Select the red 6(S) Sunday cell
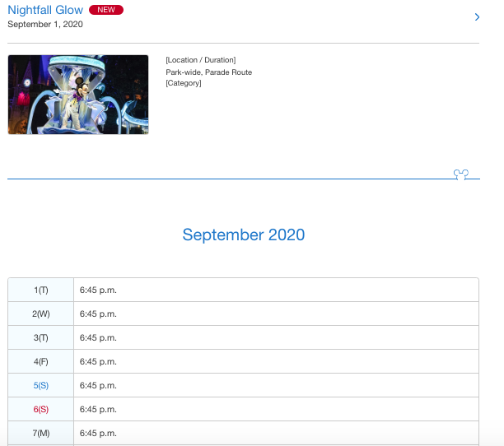The height and width of the screenshot is (446, 504). pos(41,409)
